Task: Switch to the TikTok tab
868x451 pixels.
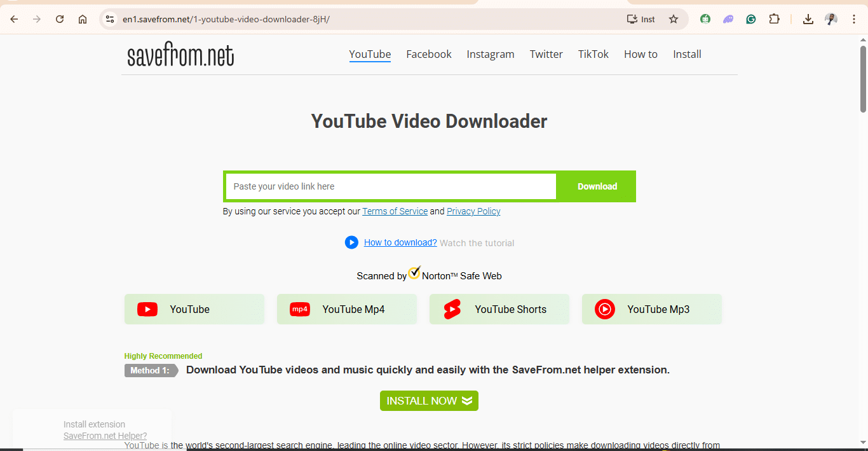Action: (x=593, y=54)
